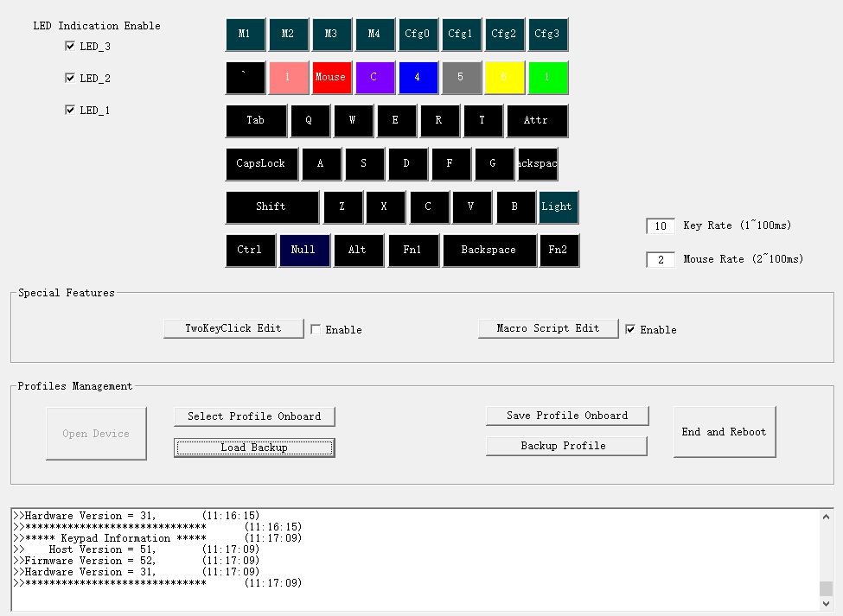Image resolution: width=843 pixels, height=616 pixels.
Task: Select the E key
Action: coord(397,121)
